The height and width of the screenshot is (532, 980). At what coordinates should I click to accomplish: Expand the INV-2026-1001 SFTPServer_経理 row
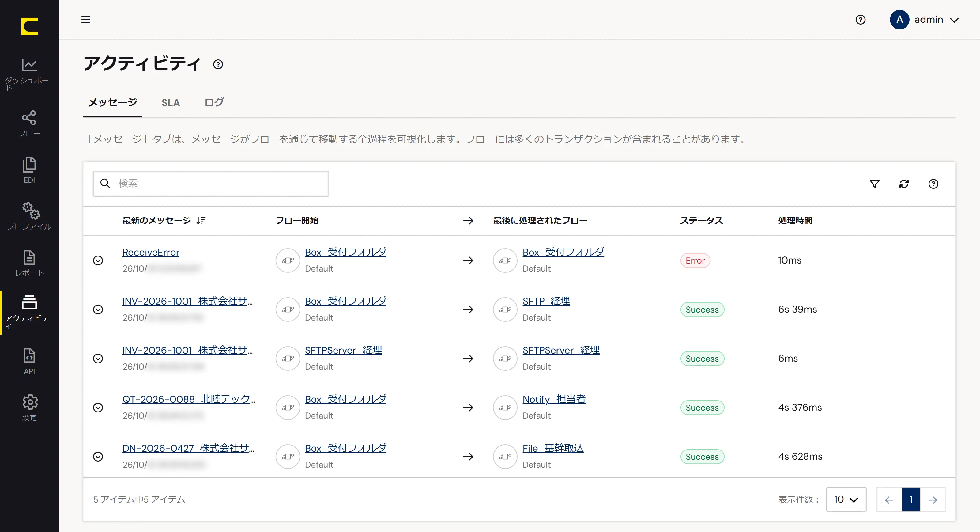point(98,358)
